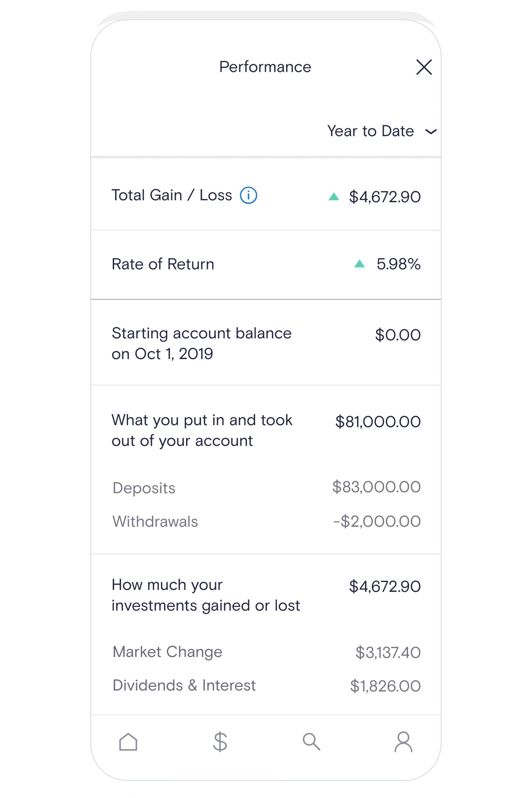Close the Performance screen
The width and height of the screenshot is (532, 798).
coord(424,67)
